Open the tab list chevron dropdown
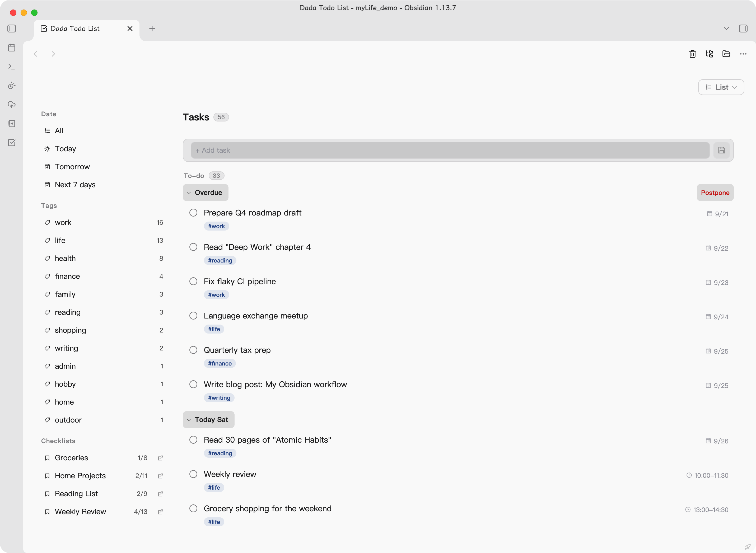The image size is (756, 553). tap(726, 29)
